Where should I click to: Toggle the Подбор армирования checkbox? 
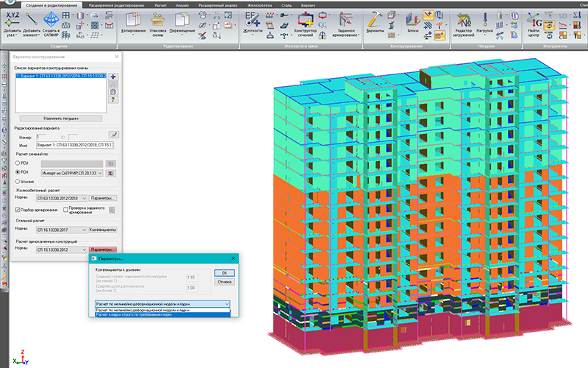tap(18, 209)
